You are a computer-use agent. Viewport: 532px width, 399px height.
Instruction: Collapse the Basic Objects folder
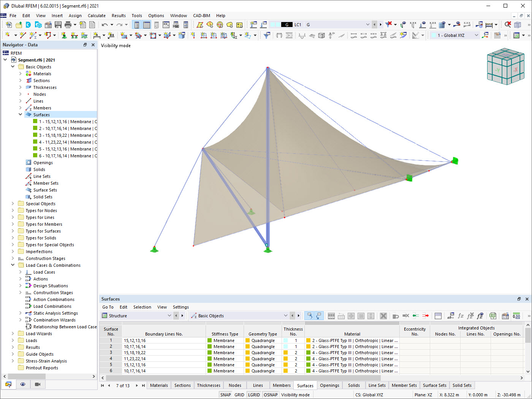[13, 66]
